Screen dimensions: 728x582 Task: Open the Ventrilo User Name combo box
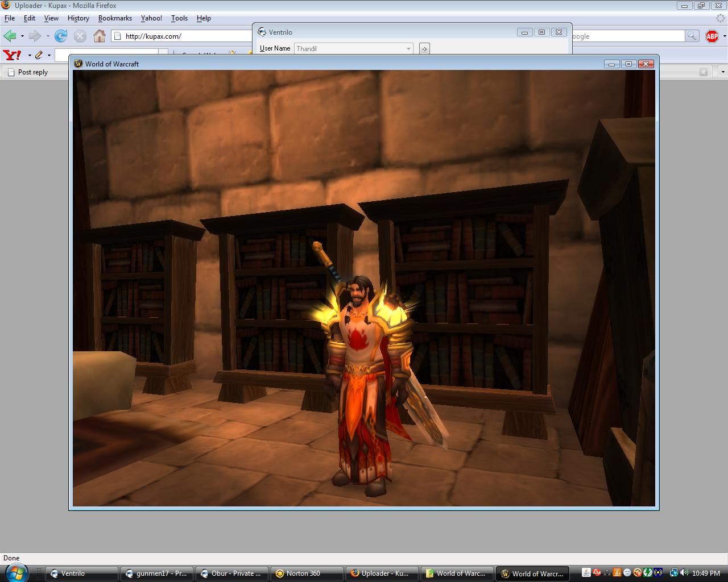pos(353,48)
